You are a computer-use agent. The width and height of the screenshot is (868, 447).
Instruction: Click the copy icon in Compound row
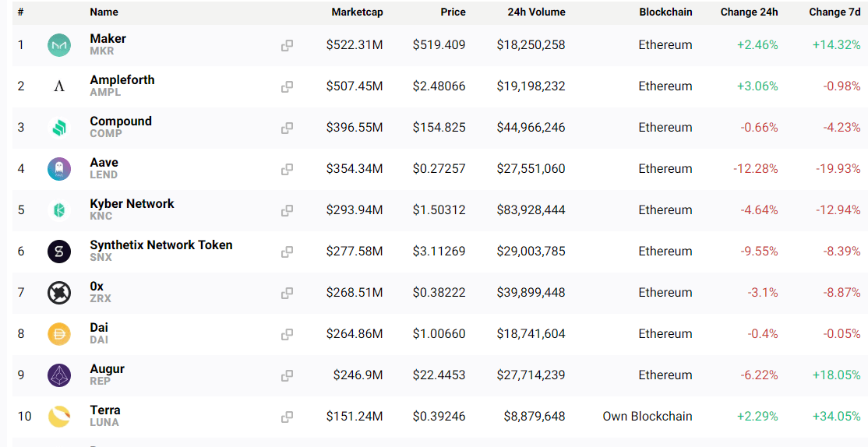coord(287,128)
